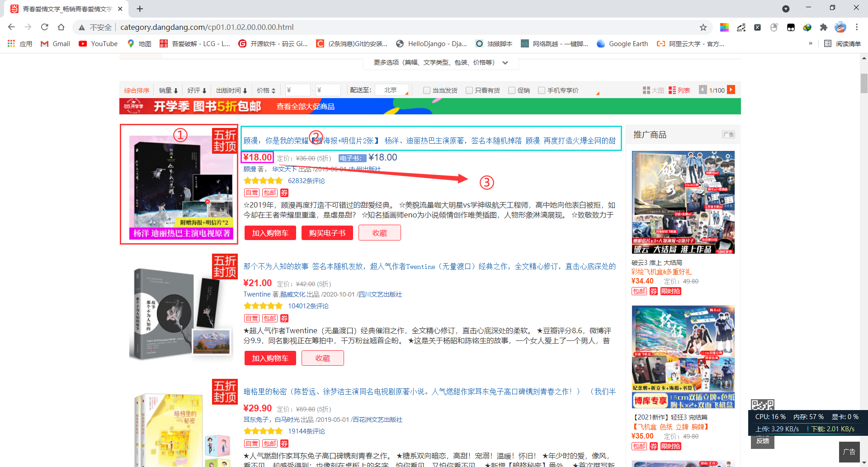Open the Apps grid bookmark
Image resolution: width=868 pixels, height=467 pixels.
click(x=19, y=44)
